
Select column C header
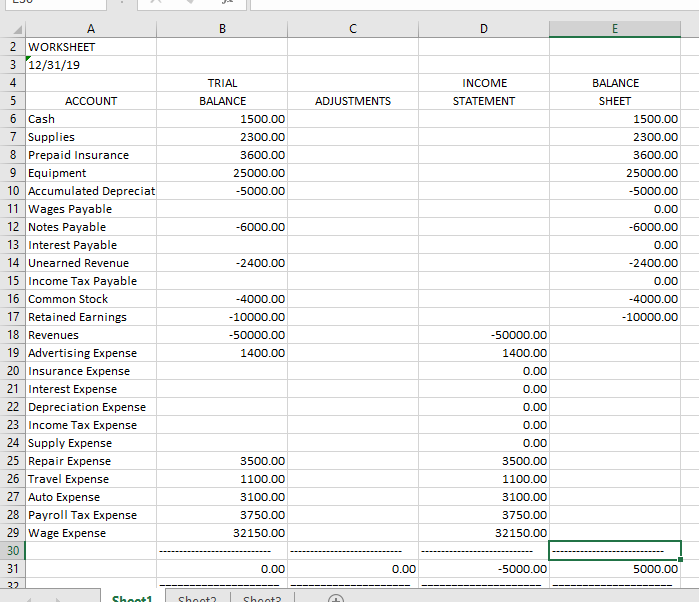click(353, 29)
